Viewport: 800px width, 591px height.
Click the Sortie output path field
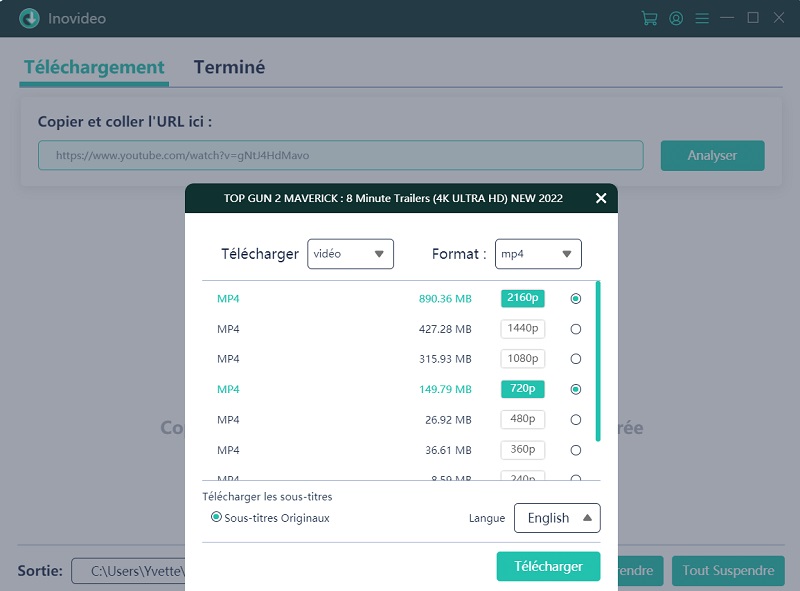[x=128, y=571]
